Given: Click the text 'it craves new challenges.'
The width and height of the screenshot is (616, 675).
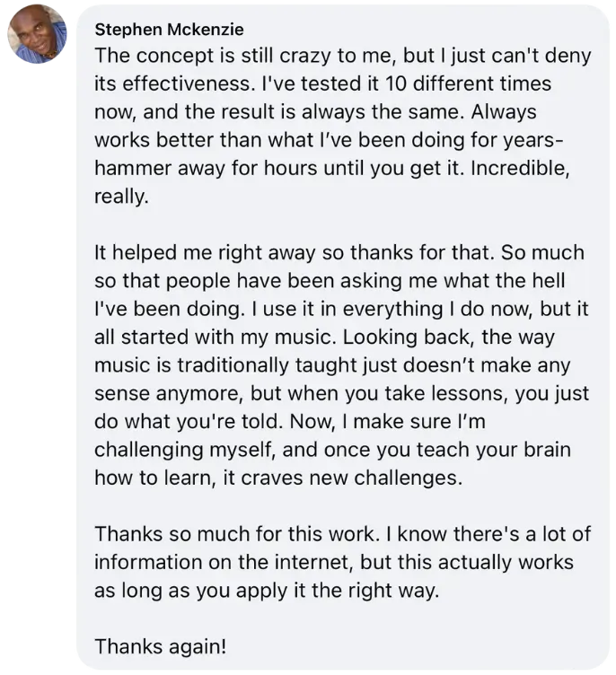Looking at the screenshot, I should click(x=342, y=478).
